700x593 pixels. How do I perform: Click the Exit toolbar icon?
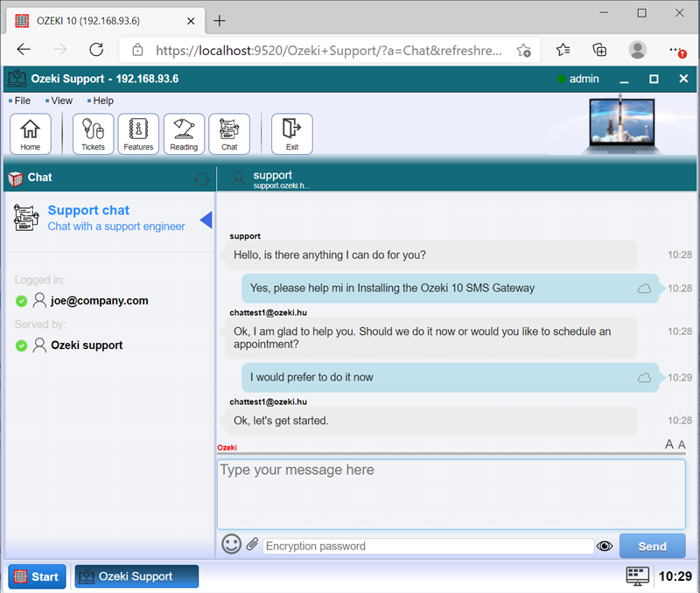pyautogui.click(x=292, y=134)
